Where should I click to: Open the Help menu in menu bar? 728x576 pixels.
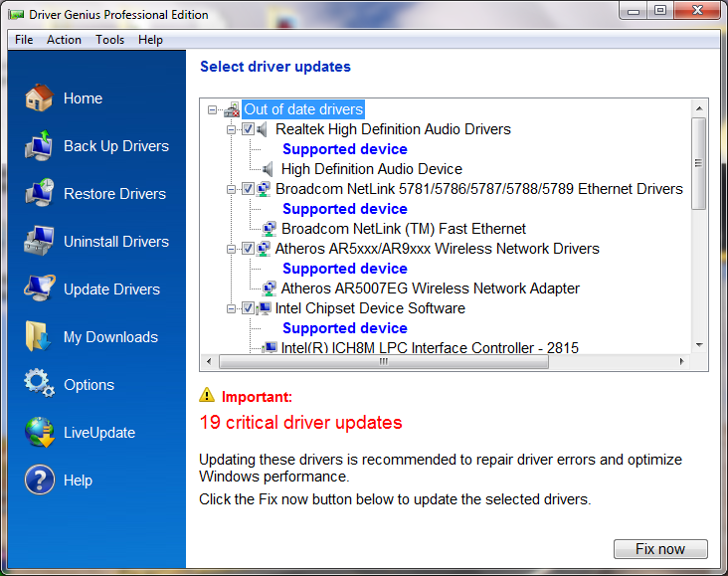point(150,40)
